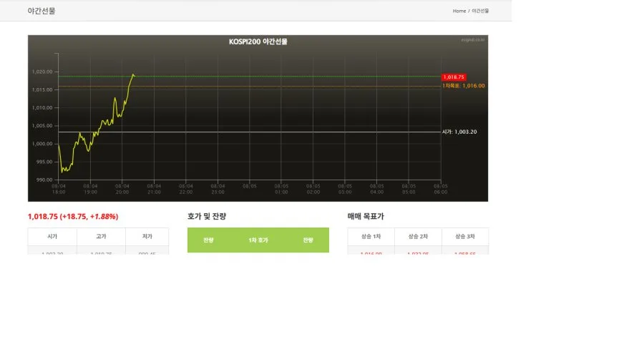The image size is (644, 362).
Task: Click the 08/05 06:00 time label
Action: point(441,189)
